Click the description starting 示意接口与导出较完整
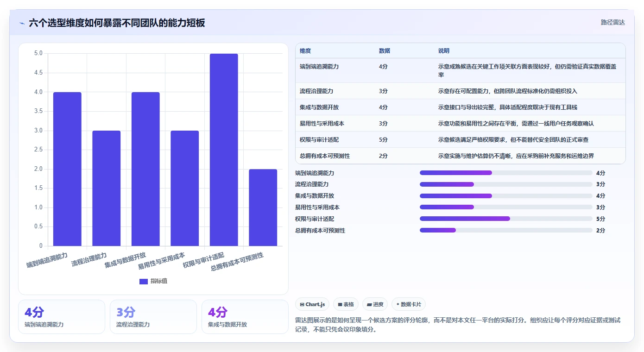Screen dimensions: 644x352 (508, 107)
